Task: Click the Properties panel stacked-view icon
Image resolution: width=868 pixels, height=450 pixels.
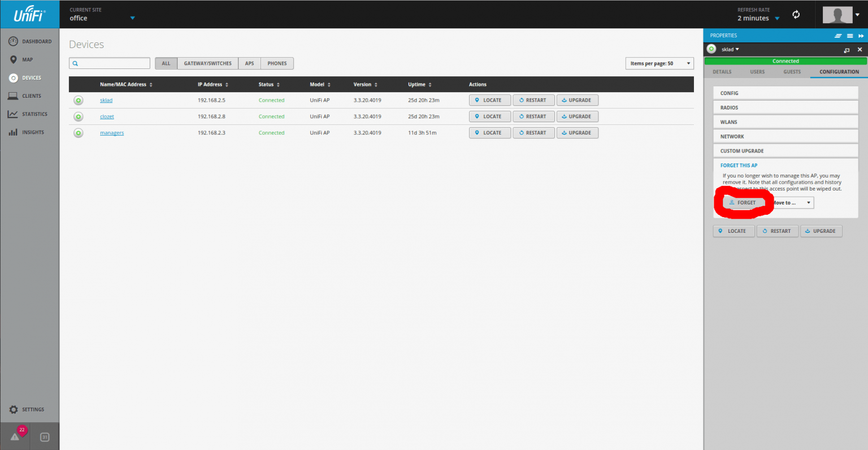Action: point(838,36)
